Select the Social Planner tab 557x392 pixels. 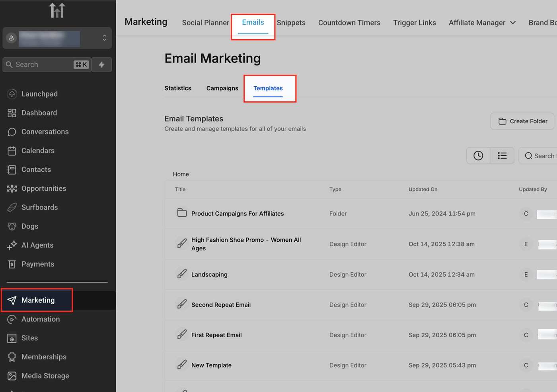205,23
